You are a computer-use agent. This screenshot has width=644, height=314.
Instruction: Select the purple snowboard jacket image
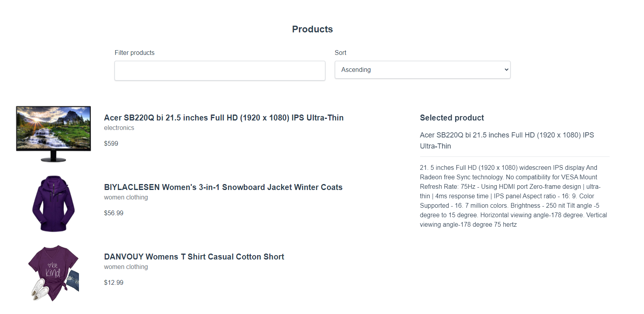53,203
